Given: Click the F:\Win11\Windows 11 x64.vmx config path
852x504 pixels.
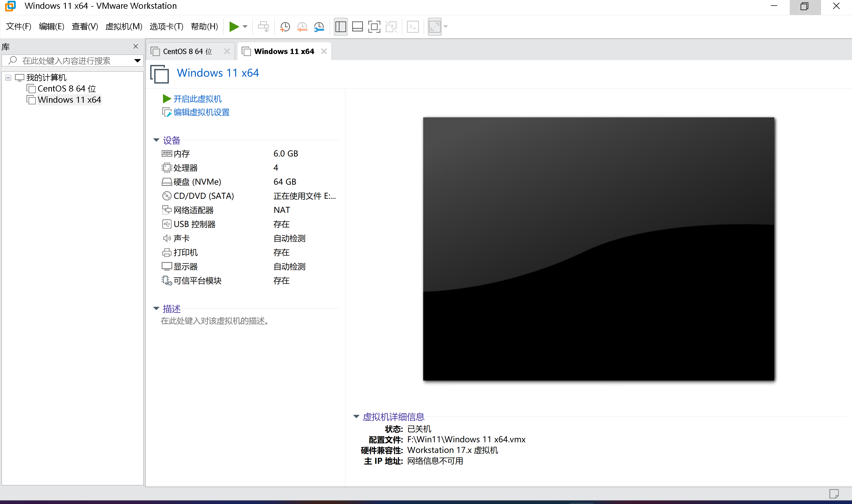Looking at the screenshot, I should point(466,440).
